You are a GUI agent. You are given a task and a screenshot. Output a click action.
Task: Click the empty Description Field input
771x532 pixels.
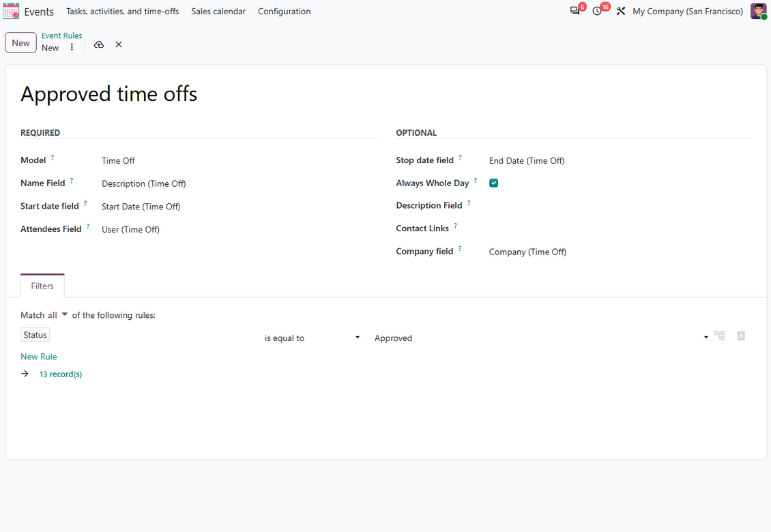tap(620, 205)
